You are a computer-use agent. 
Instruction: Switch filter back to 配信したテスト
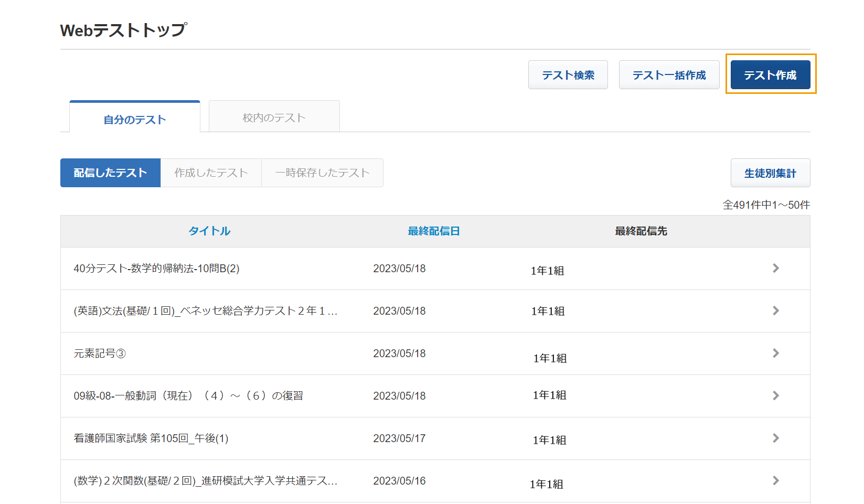110,173
